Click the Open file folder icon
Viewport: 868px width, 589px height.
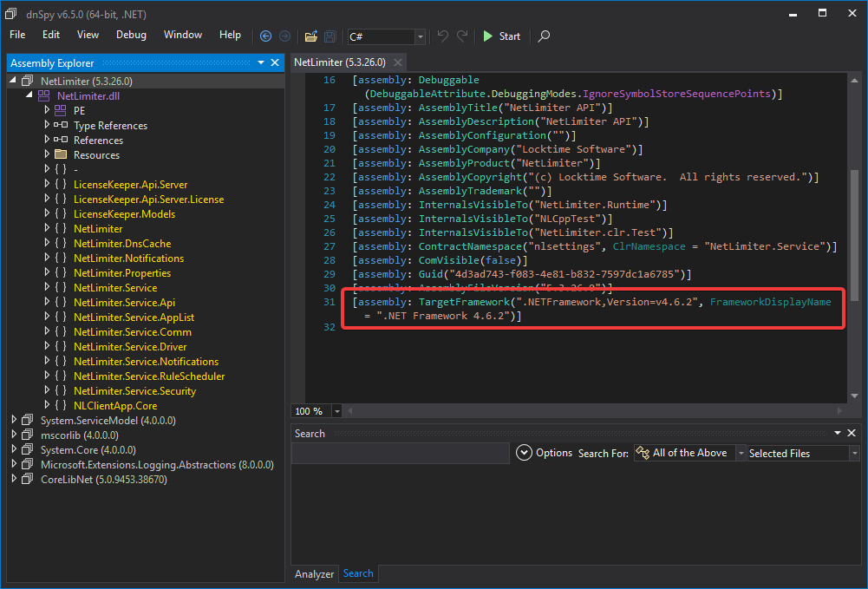310,36
